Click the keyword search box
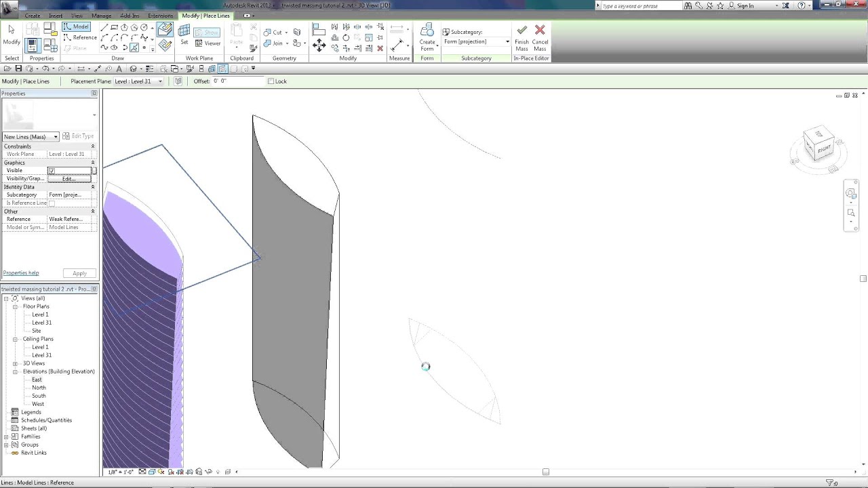The width and height of the screenshot is (868, 488). coord(641,5)
